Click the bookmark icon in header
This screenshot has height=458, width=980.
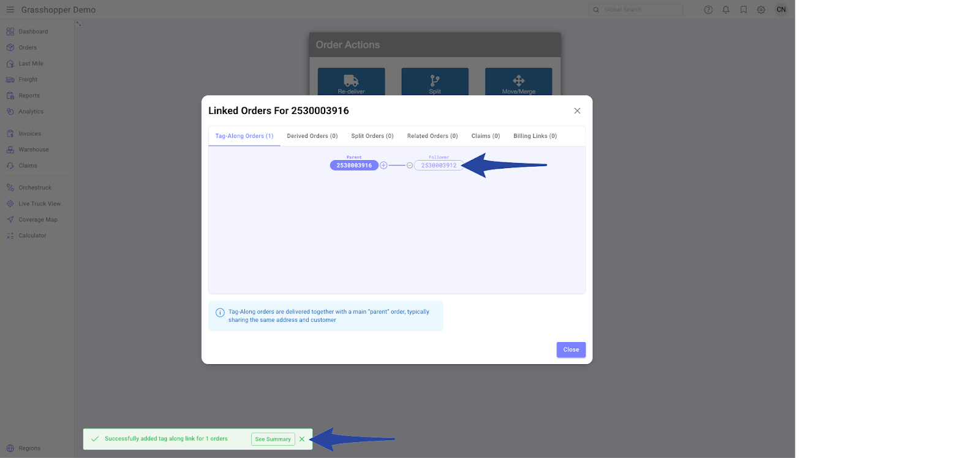pyautogui.click(x=744, y=10)
